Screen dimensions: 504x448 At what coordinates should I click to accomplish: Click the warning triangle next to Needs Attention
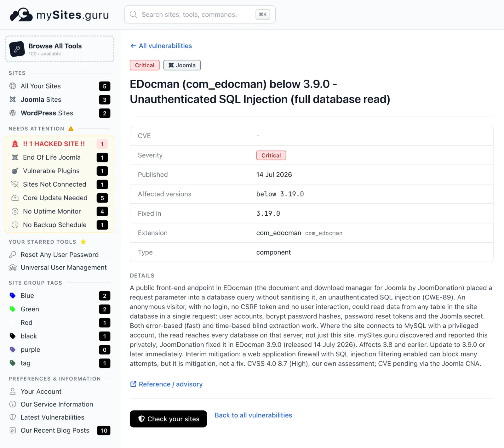click(71, 128)
